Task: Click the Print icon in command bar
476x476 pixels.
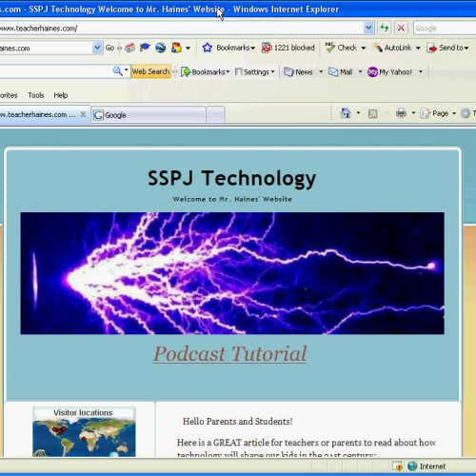Action: (x=401, y=113)
